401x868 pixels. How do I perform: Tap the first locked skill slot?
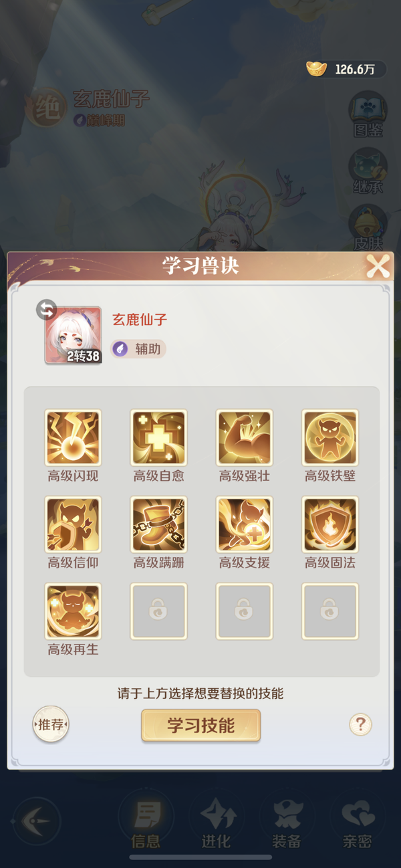click(158, 611)
